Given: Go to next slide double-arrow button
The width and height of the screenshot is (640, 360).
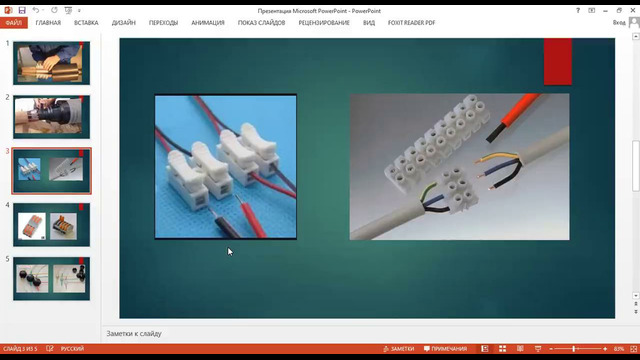Looking at the screenshot, I should (636, 311).
